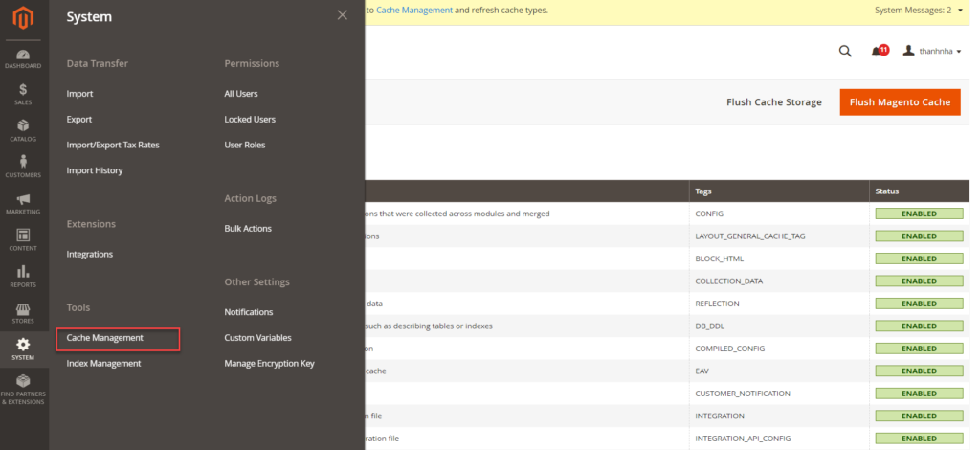Open User Roles
The image size is (980, 450).
pos(245,145)
